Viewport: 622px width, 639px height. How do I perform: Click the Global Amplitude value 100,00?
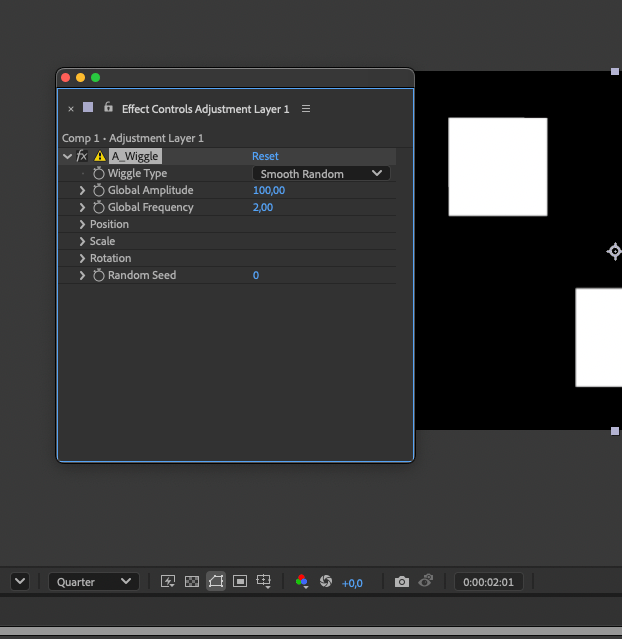[269, 190]
